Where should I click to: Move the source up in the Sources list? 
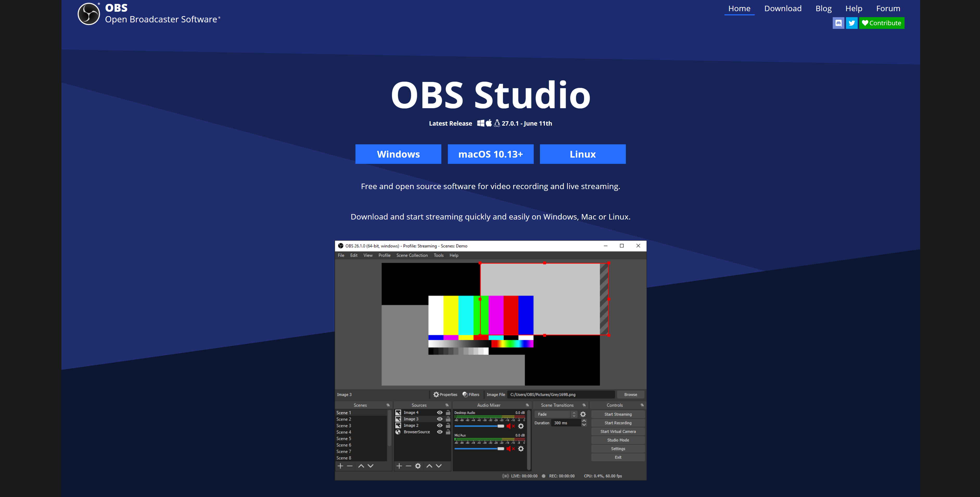click(x=429, y=466)
